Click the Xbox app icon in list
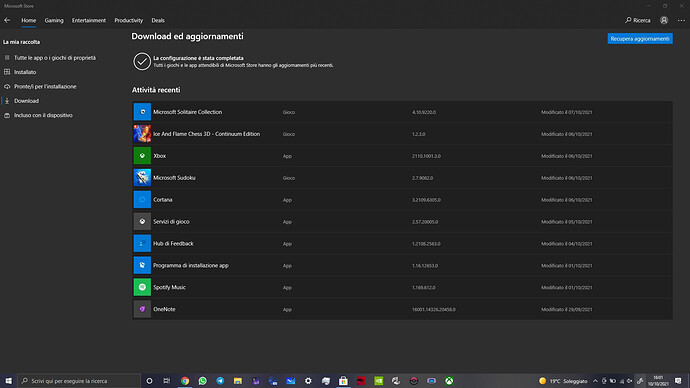This screenshot has height=388, width=690. (x=142, y=156)
